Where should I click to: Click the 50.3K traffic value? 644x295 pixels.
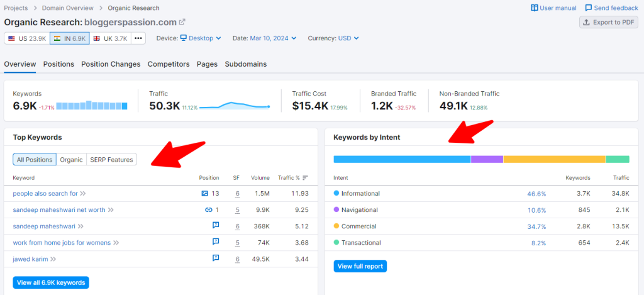(165, 106)
